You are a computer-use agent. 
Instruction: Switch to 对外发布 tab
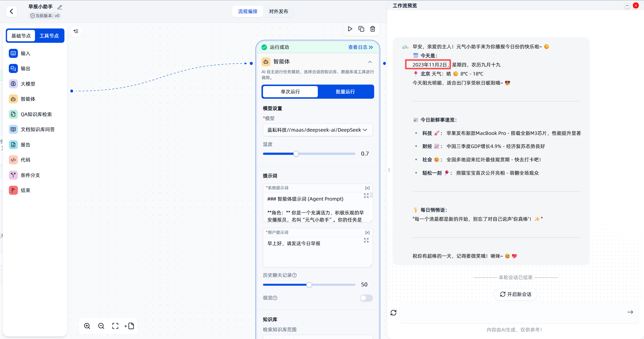[x=278, y=12]
